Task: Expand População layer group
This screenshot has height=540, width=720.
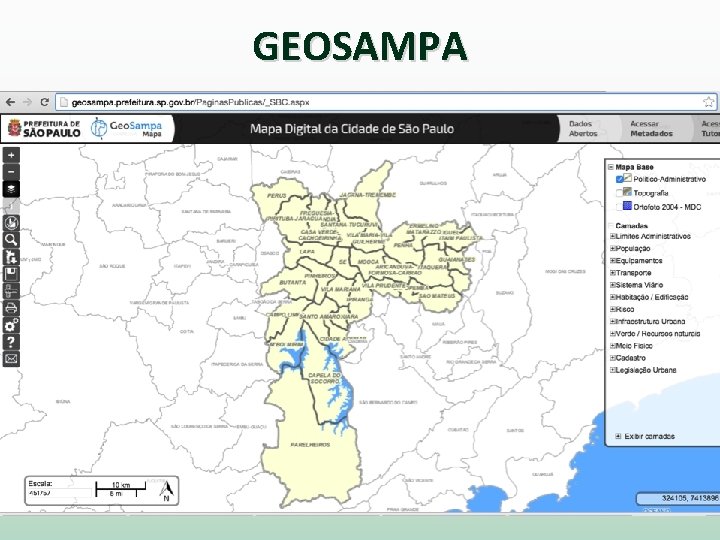Action: tap(613, 248)
